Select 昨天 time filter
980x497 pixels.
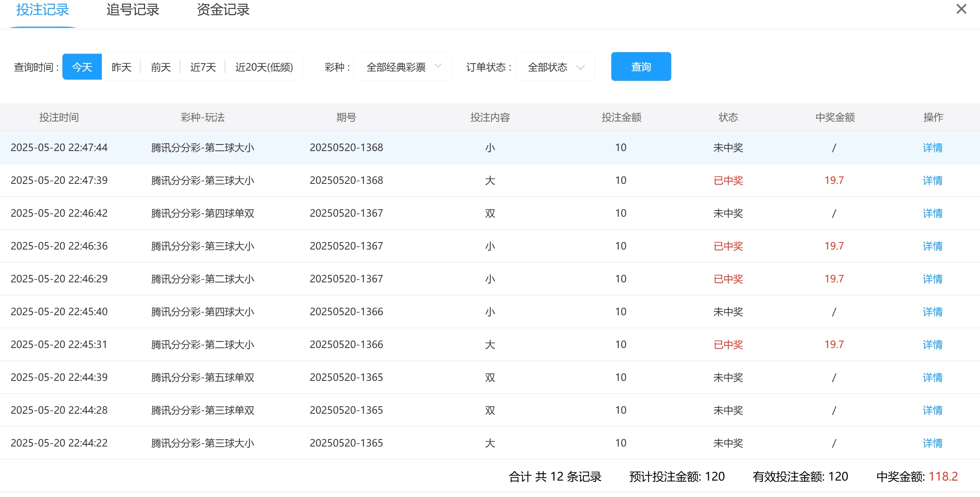click(x=122, y=67)
